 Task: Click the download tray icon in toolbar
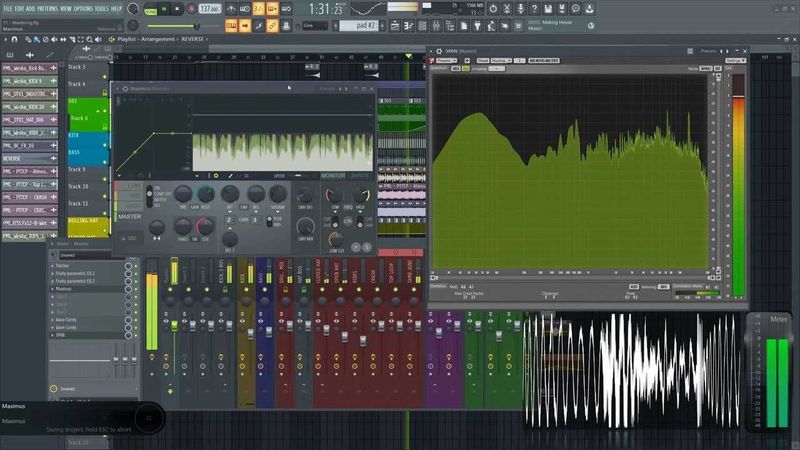(x=589, y=9)
